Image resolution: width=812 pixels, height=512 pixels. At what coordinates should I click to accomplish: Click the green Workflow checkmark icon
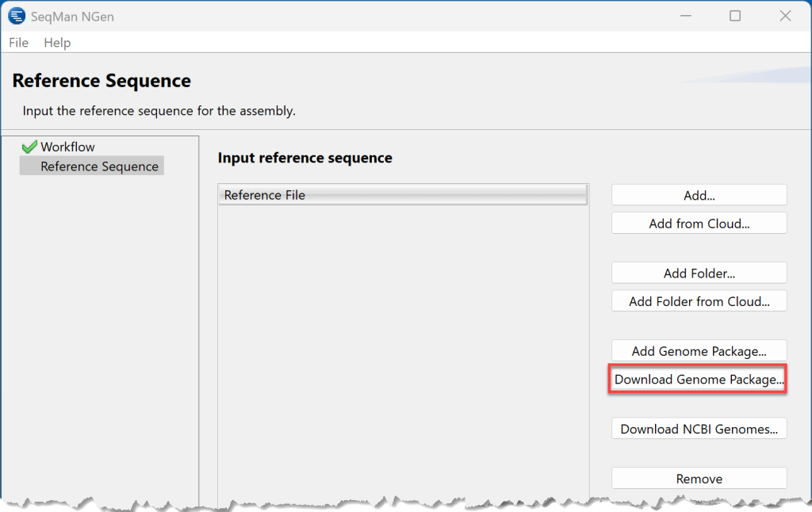tap(29, 147)
